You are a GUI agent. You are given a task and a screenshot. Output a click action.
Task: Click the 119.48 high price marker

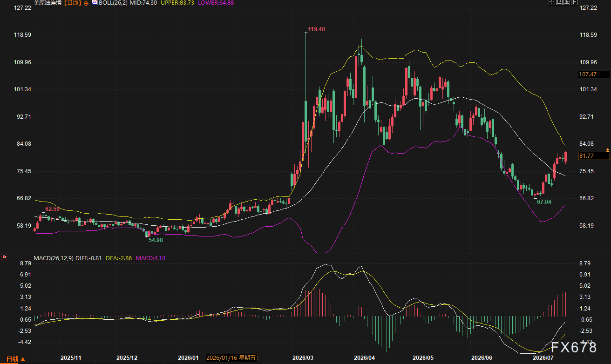[316, 29]
